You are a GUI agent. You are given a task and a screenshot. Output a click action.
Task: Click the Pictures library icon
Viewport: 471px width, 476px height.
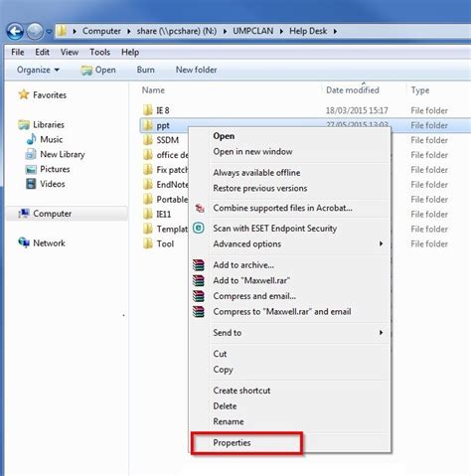pyautogui.click(x=31, y=170)
